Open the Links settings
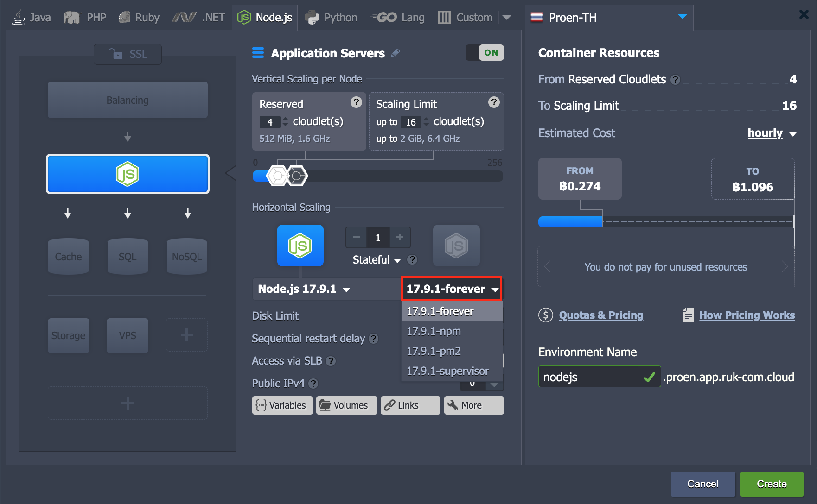Viewport: 817px width, 504px height. click(x=410, y=405)
